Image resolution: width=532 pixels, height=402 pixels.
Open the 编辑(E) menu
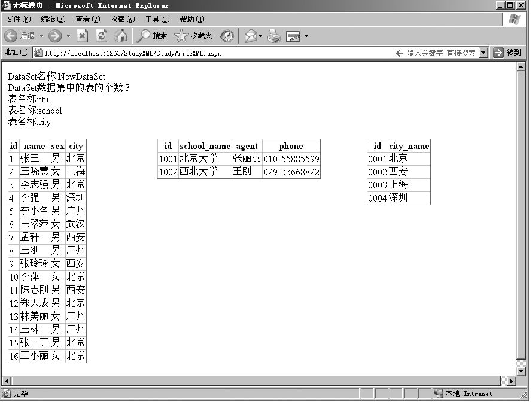click(53, 19)
